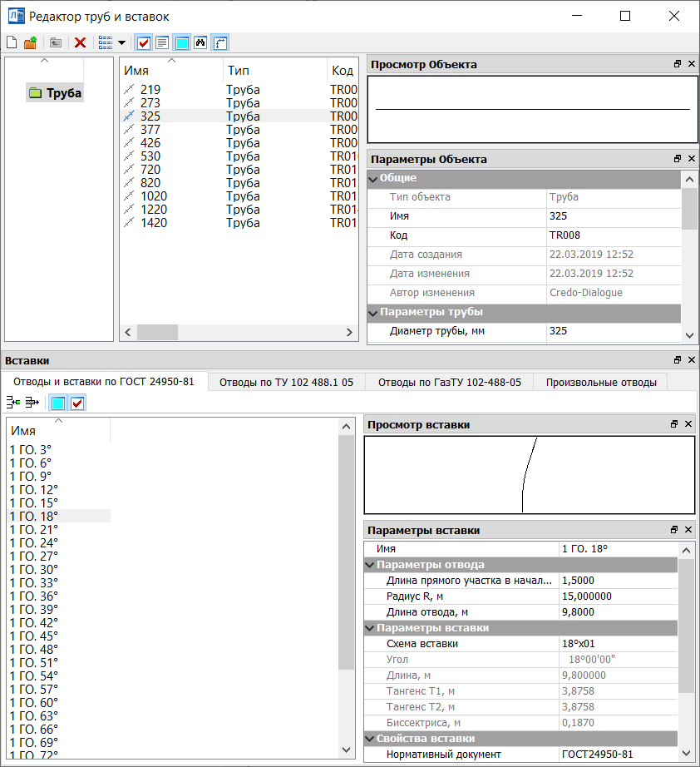Edit the Код field value TR008
The height and width of the screenshot is (767, 700).
click(614, 235)
